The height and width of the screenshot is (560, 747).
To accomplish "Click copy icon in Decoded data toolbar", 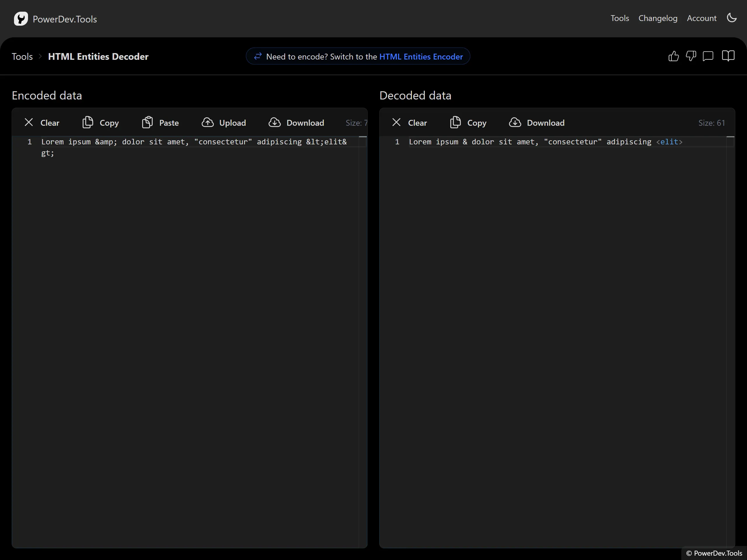I will pyautogui.click(x=455, y=122).
